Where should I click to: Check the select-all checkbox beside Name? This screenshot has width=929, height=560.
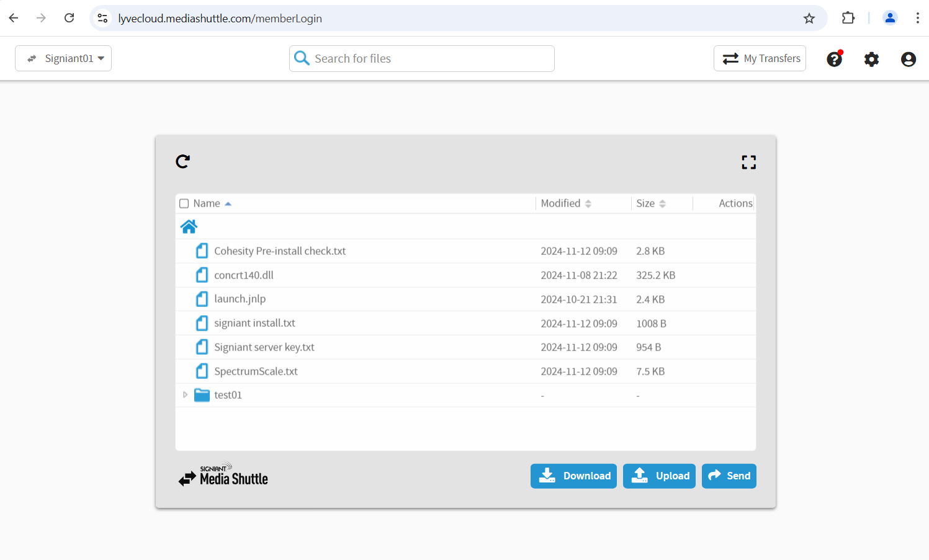(x=184, y=203)
